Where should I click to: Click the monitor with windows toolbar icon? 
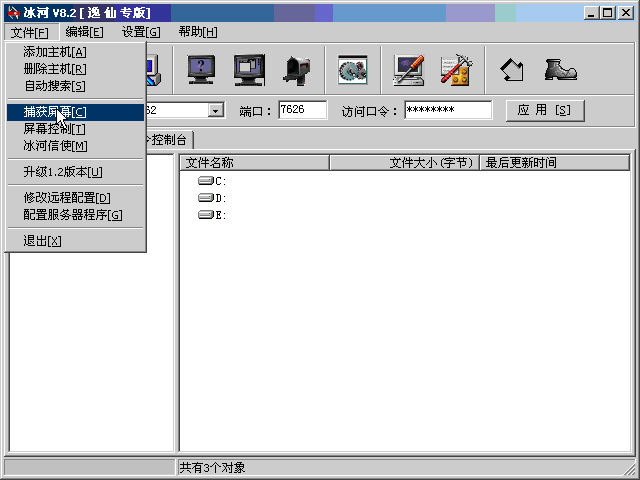click(249, 70)
